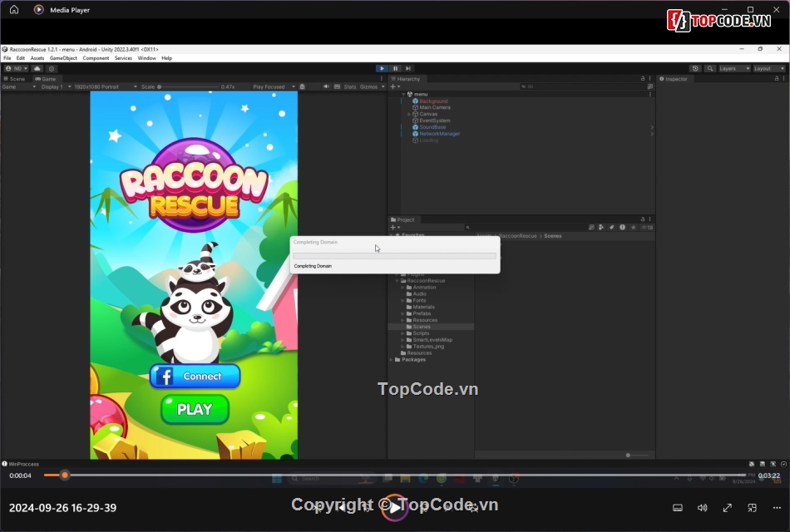Screen dimensions: 790x532
Task: Click the Unity toolbar search icon
Action: (x=710, y=68)
